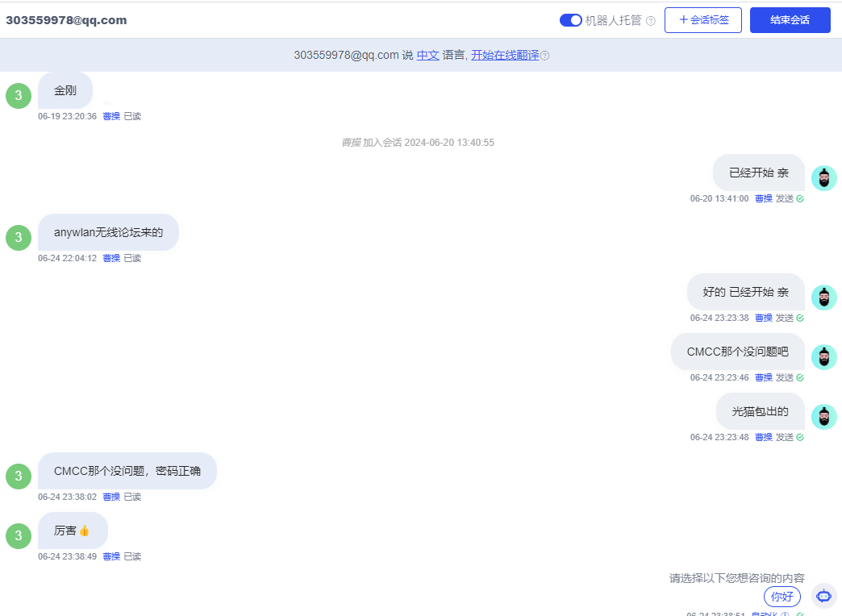End the chat with 结束会话
The image size is (842, 616).
pos(790,20)
